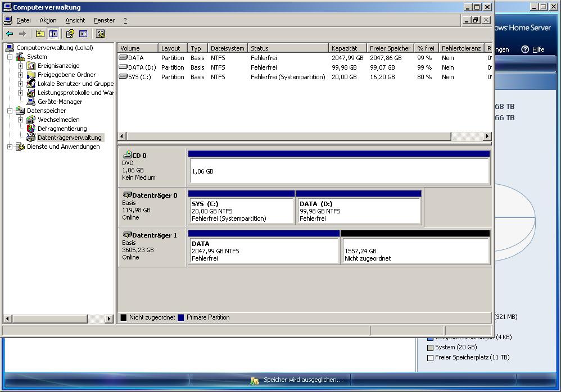561x392 pixels.
Task: Click the MMC document icon beside Datei
Action: point(8,20)
